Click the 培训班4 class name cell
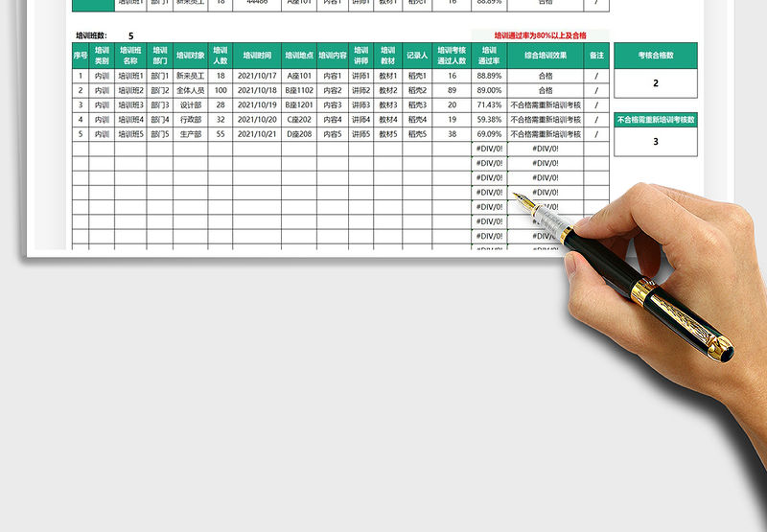The width and height of the screenshot is (767, 532). [x=130, y=120]
